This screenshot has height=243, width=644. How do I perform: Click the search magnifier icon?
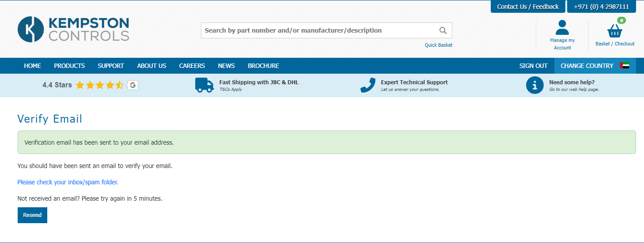click(x=443, y=30)
